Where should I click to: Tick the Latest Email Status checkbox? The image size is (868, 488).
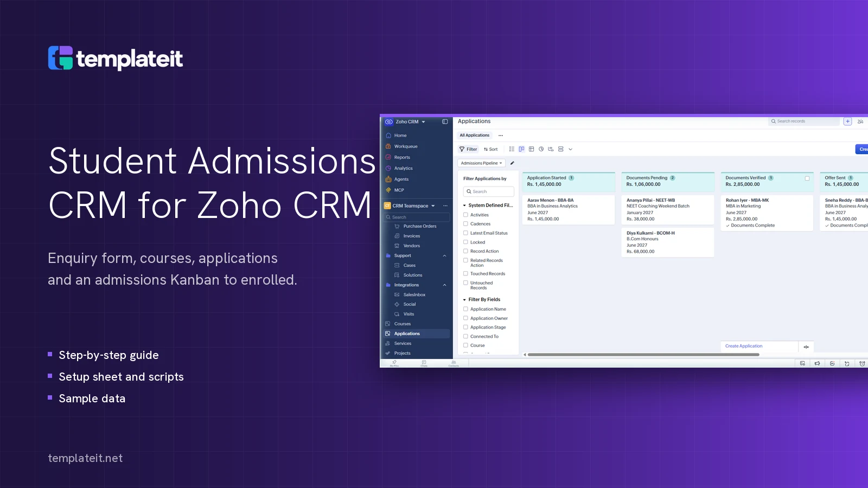(x=465, y=233)
